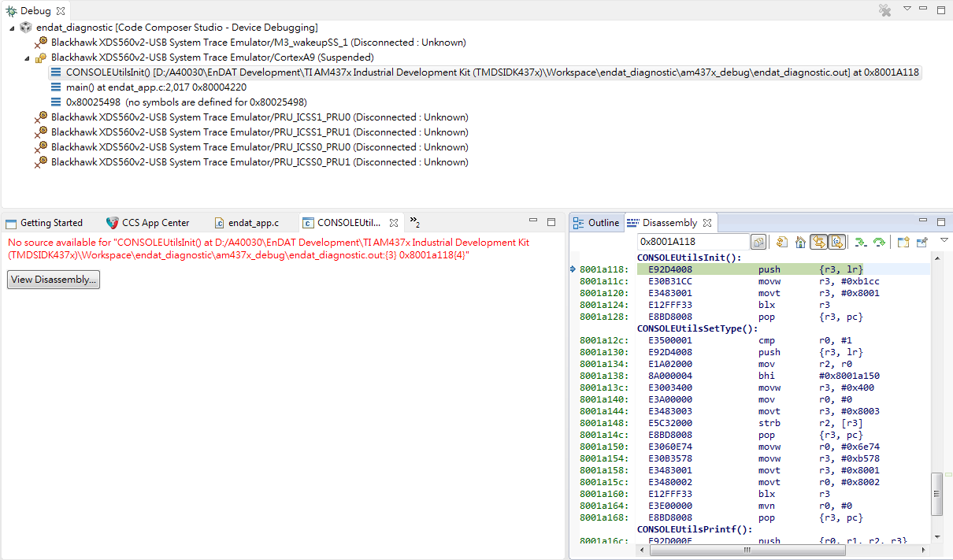Collapse the CortexA9 (Suspended) node

(27, 57)
